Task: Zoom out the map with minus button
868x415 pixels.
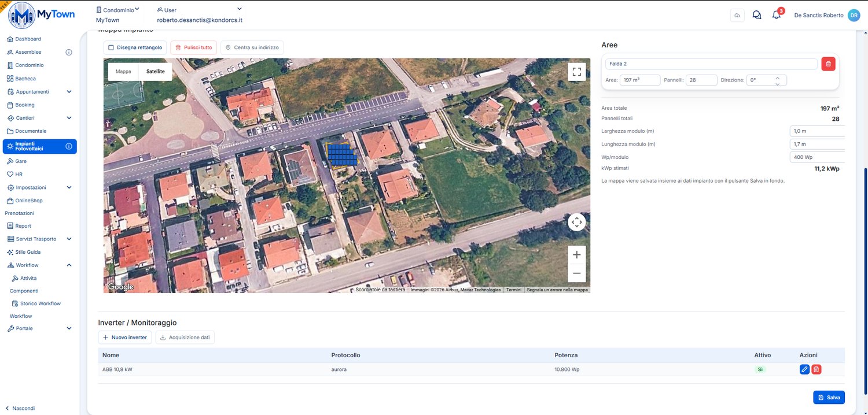Action: [576, 273]
